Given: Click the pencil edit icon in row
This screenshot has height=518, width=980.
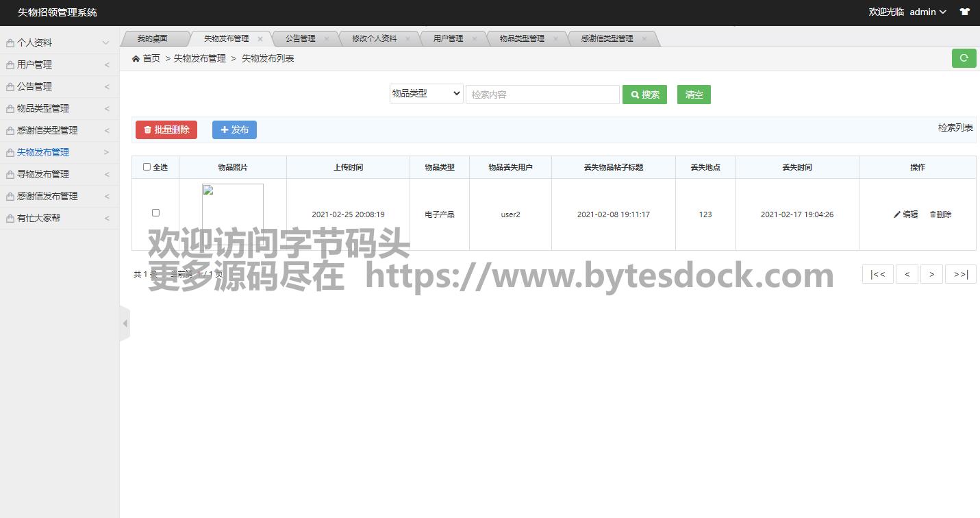Looking at the screenshot, I should (897, 214).
